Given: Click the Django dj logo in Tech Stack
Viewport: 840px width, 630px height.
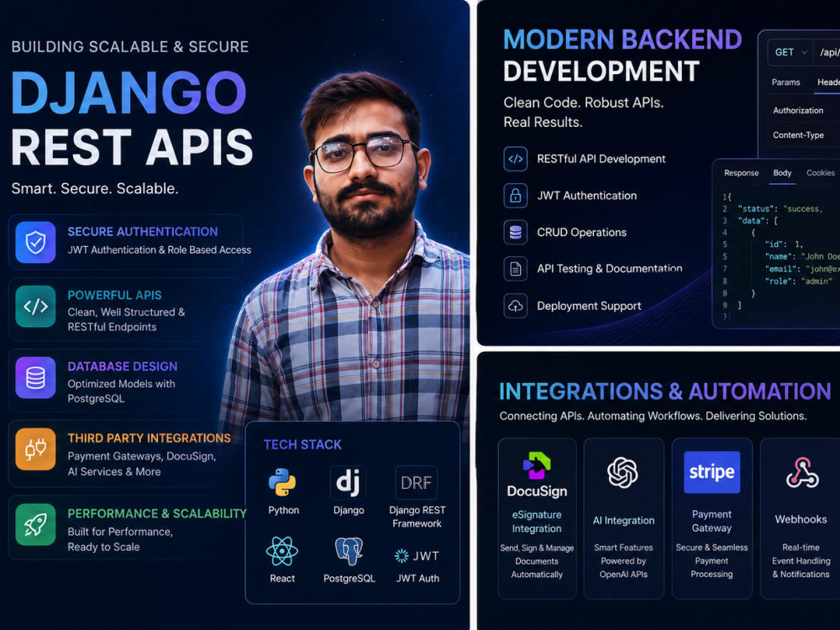Looking at the screenshot, I should (349, 482).
